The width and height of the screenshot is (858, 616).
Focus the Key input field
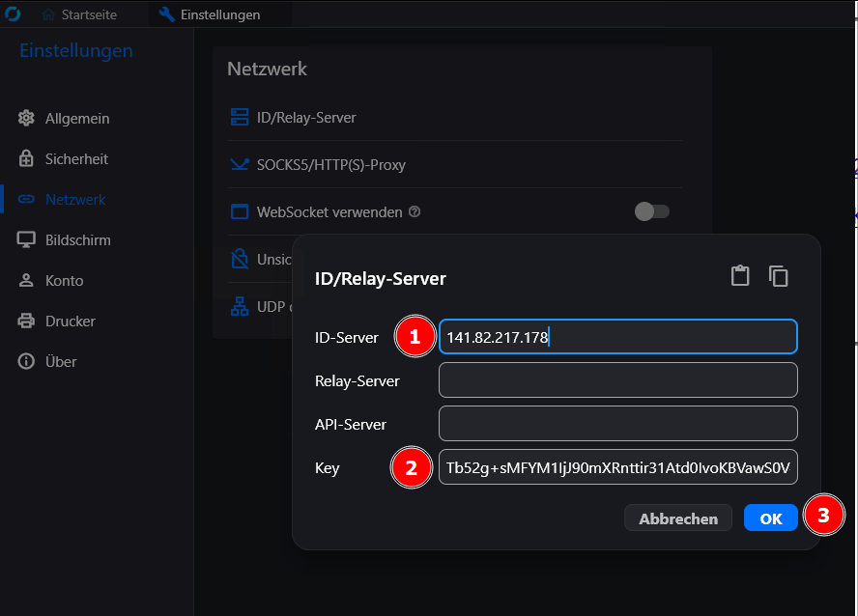point(618,467)
